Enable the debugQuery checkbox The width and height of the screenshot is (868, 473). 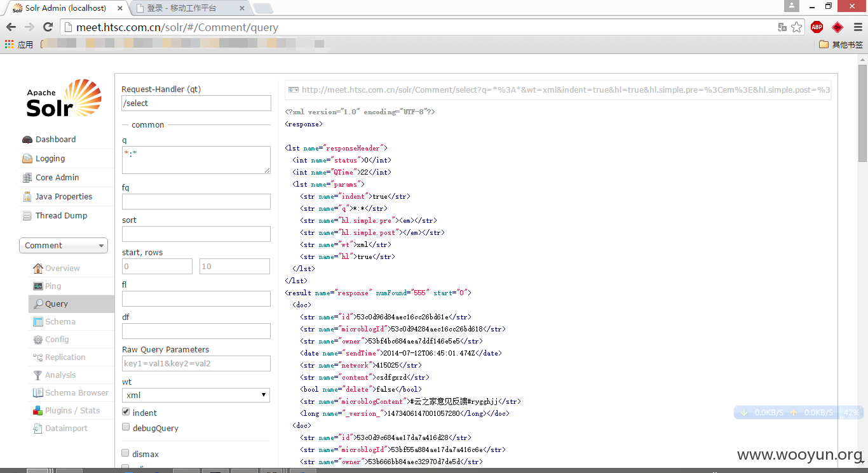(x=126, y=427)
